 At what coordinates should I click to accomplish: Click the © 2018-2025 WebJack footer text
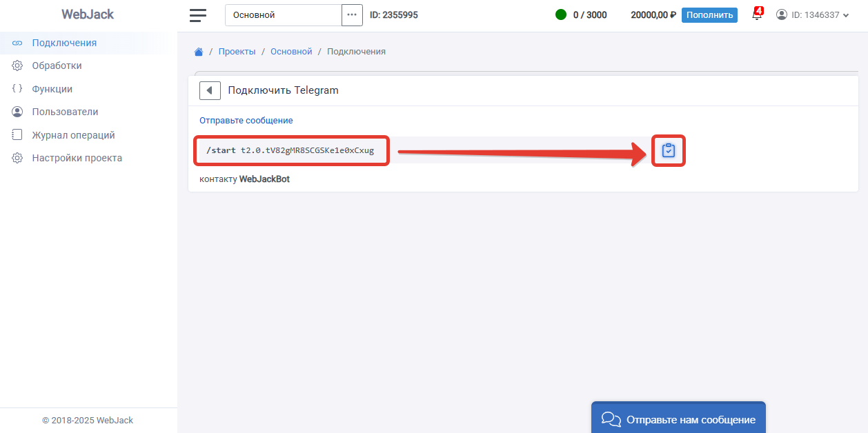coord(88,420)
